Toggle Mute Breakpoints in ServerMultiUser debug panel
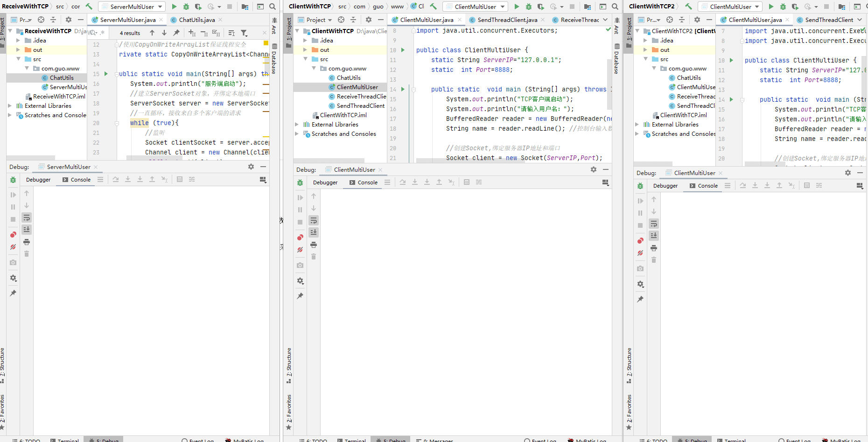The height and width of the screenshot is (442, 868). tap(13, 247)
